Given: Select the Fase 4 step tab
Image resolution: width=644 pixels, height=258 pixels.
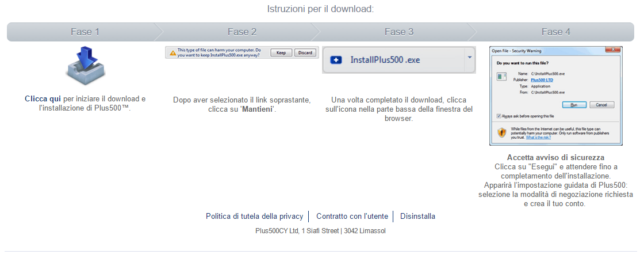Looking at the screenshot, I should click(556, 32).
